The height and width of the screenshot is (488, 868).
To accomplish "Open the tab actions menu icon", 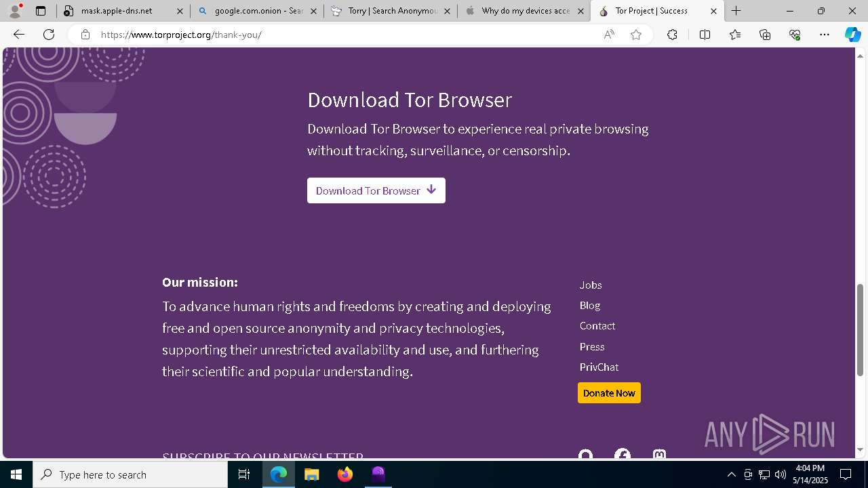I will 41,11.
